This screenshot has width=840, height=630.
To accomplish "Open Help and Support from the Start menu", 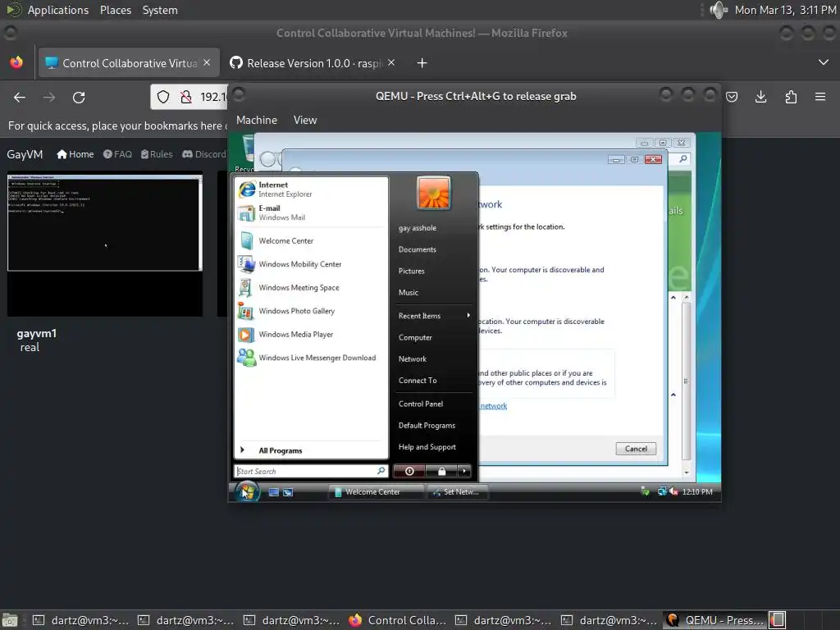I will click(427, 447).
